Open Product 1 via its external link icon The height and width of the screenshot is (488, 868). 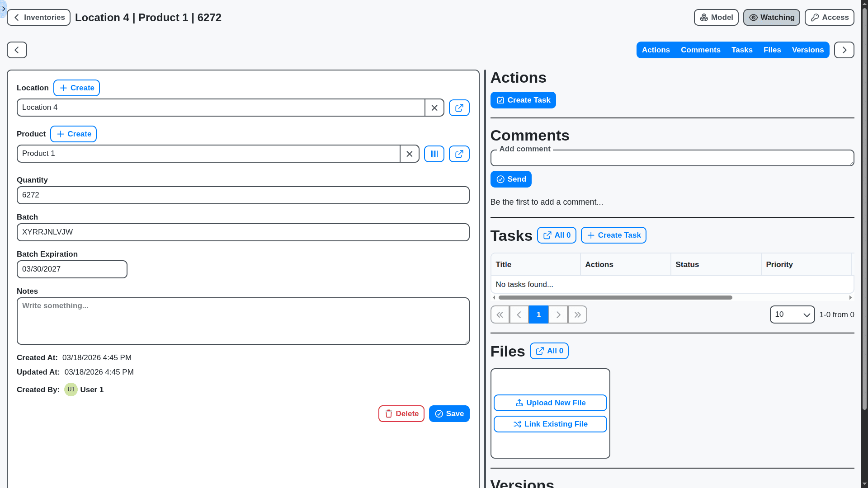459,154
